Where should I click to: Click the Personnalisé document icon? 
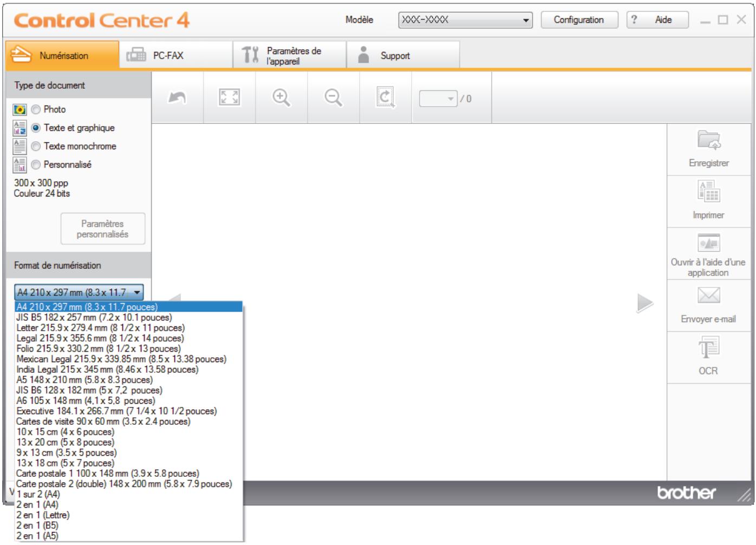(19, 165)
